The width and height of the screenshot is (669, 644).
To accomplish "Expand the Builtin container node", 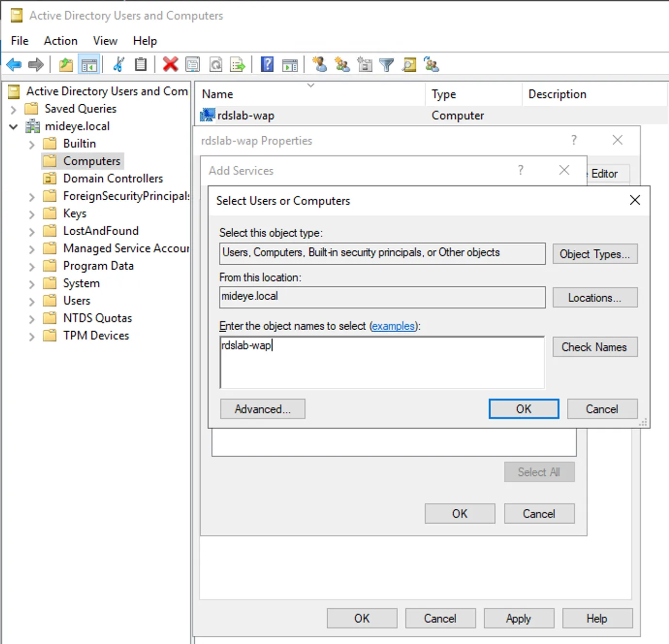I will [x=31, y=144].
